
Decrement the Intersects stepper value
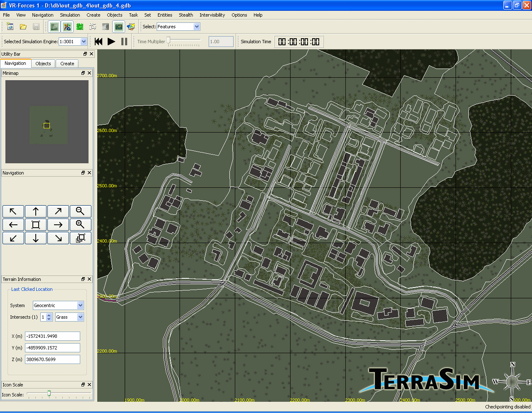[49, 319]
